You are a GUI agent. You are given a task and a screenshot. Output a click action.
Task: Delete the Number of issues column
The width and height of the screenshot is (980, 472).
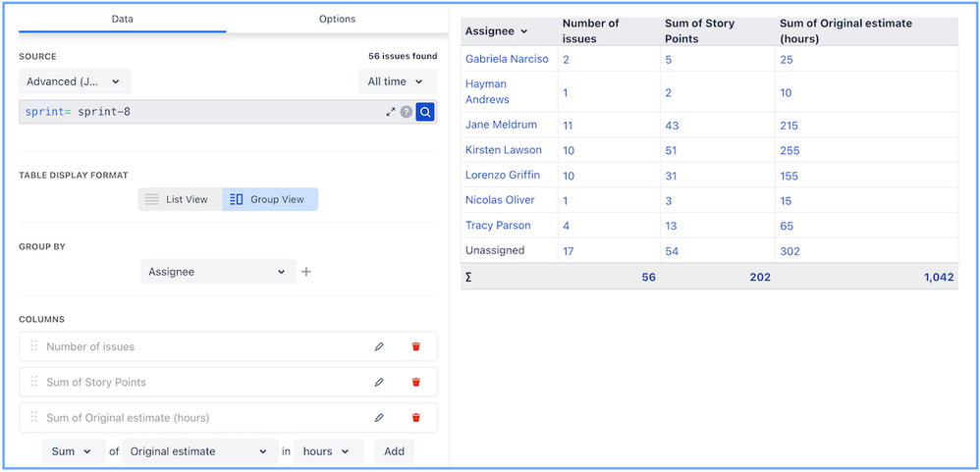pos(415,346)
